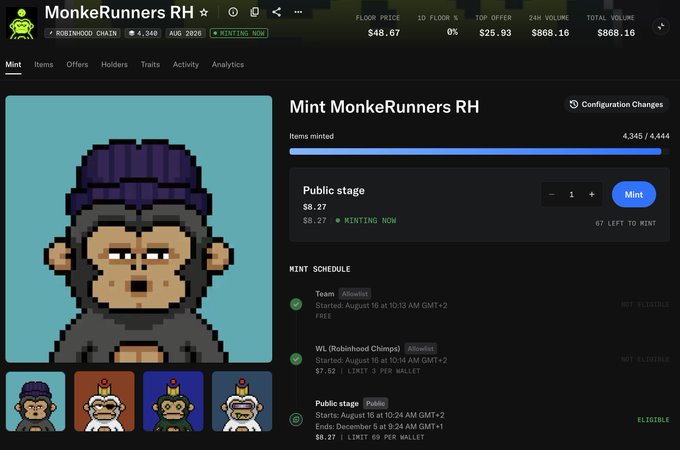Click the 67 LEFT TO MINT text

tap(625, 223)
